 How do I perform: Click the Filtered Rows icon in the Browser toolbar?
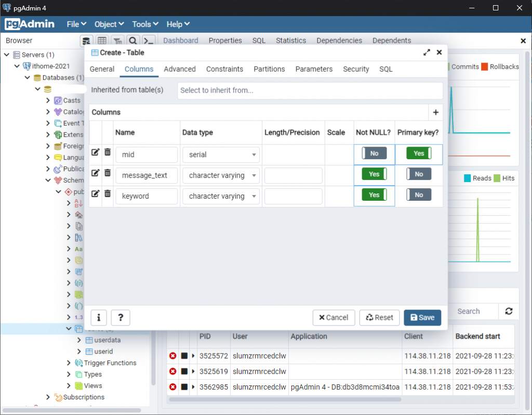point(117,41)
